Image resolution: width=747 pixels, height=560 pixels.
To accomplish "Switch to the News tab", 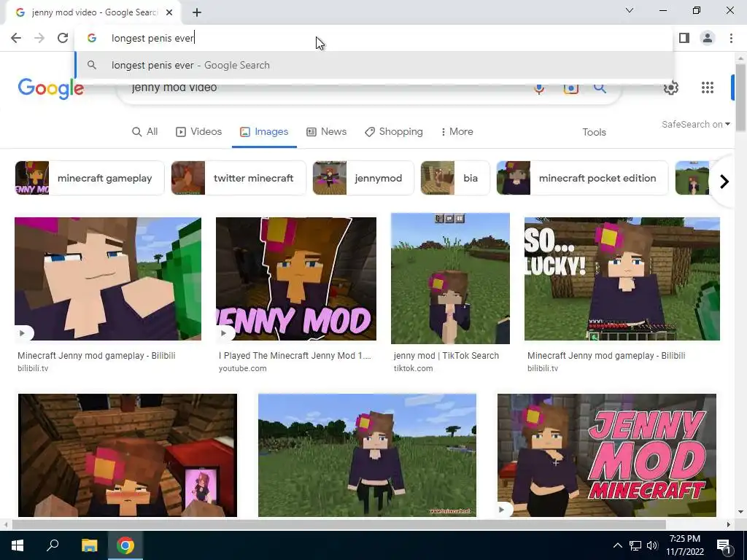I will [x=326, y=132].
